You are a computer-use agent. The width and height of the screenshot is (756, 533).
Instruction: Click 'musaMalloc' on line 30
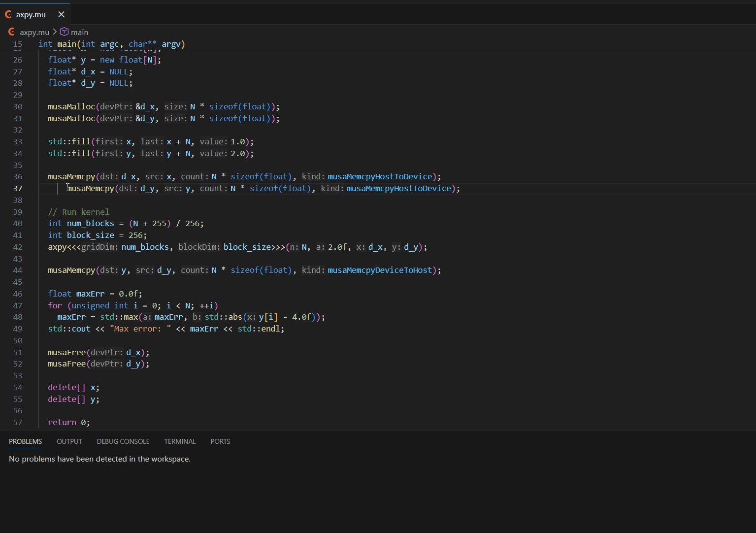point(71,106)
